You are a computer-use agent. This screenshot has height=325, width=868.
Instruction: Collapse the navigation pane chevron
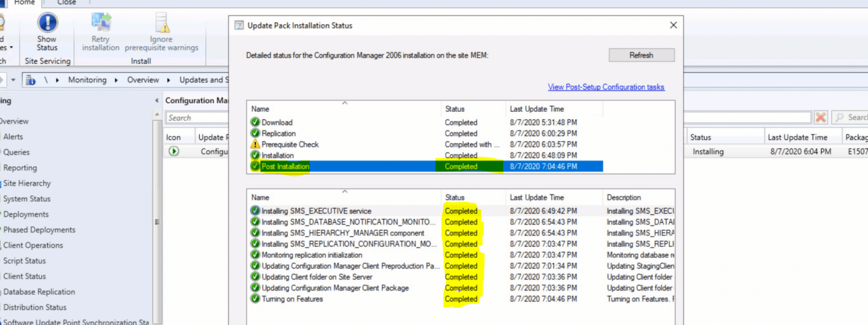(x=157, y=100)
